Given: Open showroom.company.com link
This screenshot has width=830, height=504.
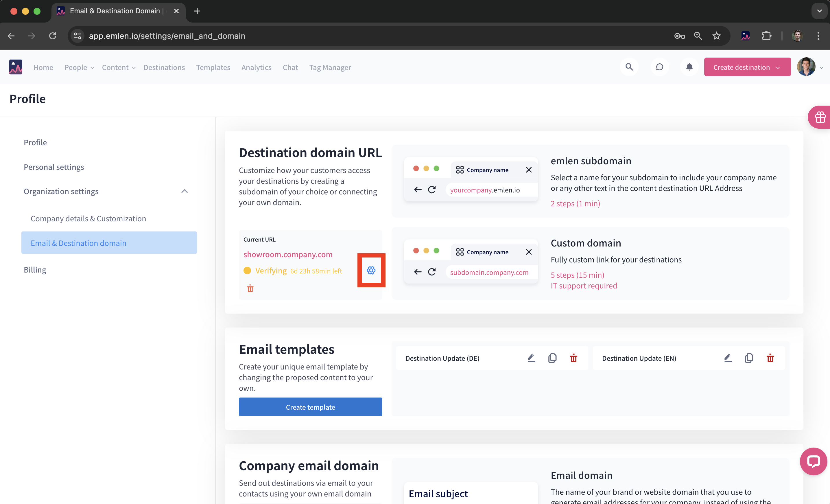Looking at the screenshot, I should [x=288, y=254].
